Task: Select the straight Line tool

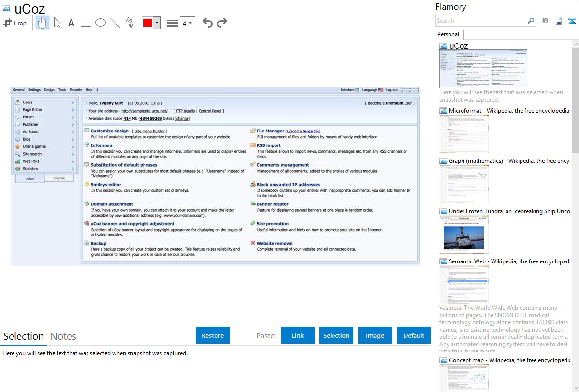Action: [115, 23]
